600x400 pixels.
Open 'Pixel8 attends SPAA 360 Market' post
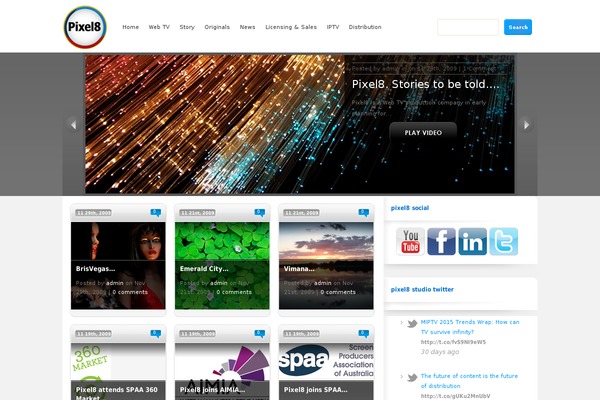pos(117,393)
